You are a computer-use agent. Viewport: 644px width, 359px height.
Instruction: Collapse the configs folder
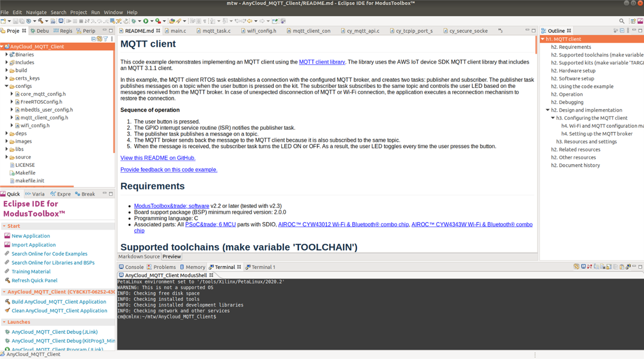click(x=6, y=86)
